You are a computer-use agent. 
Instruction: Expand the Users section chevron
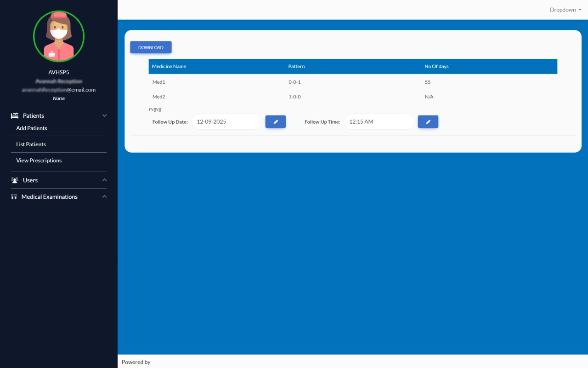[x=104, y=180]
